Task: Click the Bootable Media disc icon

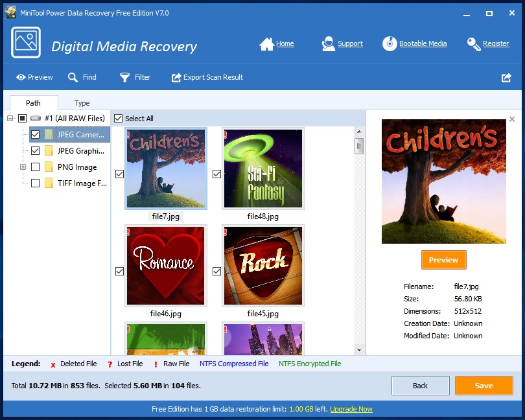Action: click(x=390, y=43)
